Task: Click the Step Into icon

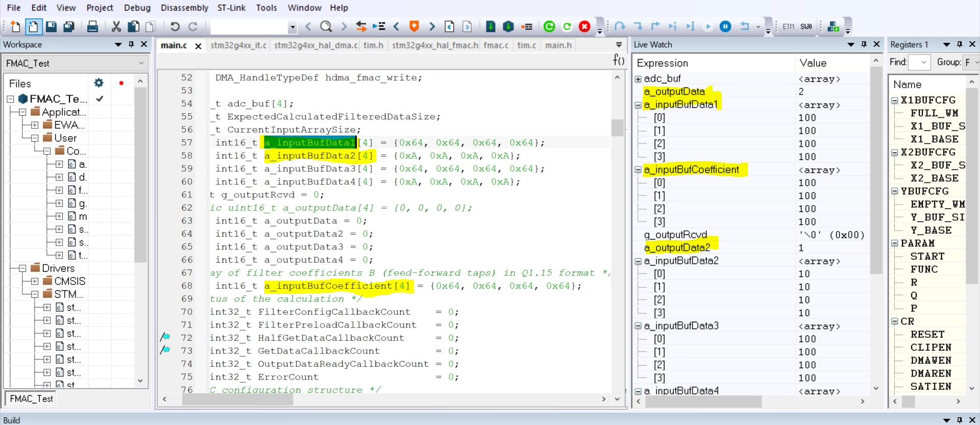Action: 638,27
